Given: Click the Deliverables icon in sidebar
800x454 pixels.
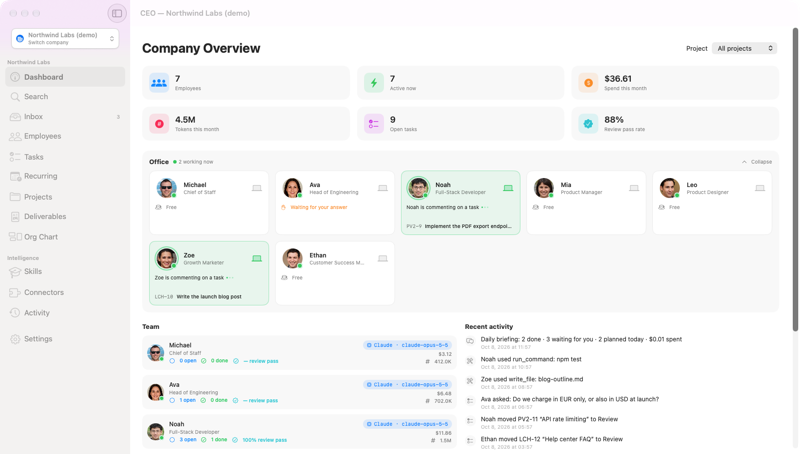Looking at the screenshot, I should (15, 217).
